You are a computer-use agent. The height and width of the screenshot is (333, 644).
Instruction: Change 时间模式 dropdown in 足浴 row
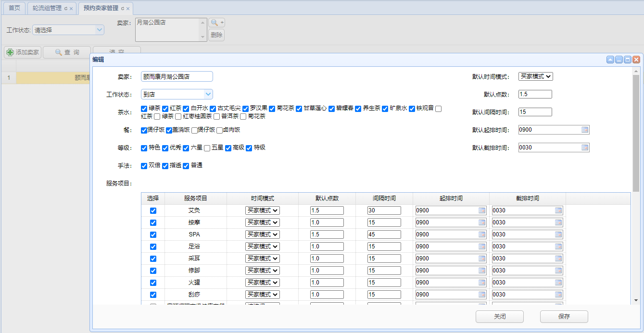point(263,247)
